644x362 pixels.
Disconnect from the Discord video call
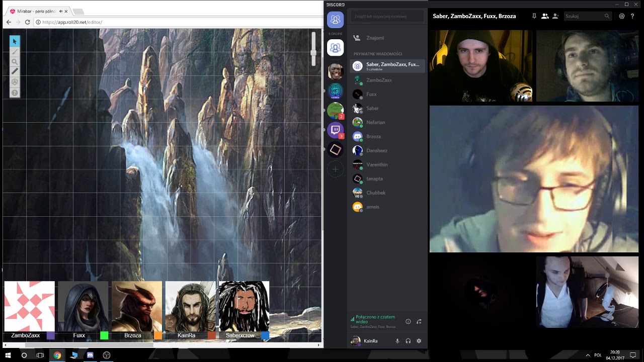click(419, 321)
